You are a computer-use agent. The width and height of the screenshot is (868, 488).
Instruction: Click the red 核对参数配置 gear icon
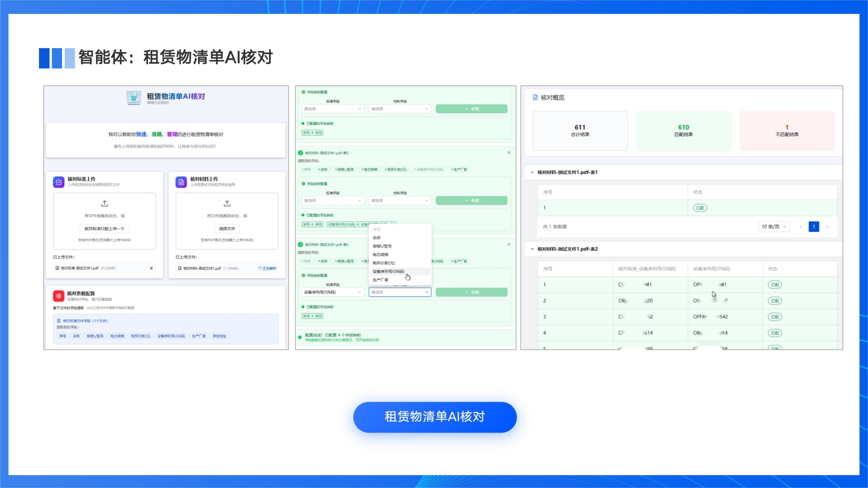pyautogui.click(x=59, y=296)
